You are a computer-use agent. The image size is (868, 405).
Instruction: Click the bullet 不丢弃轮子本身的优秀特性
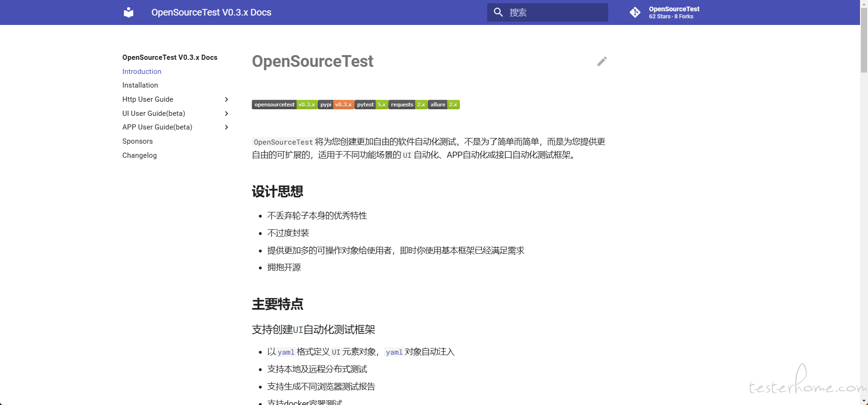[317, 216]
